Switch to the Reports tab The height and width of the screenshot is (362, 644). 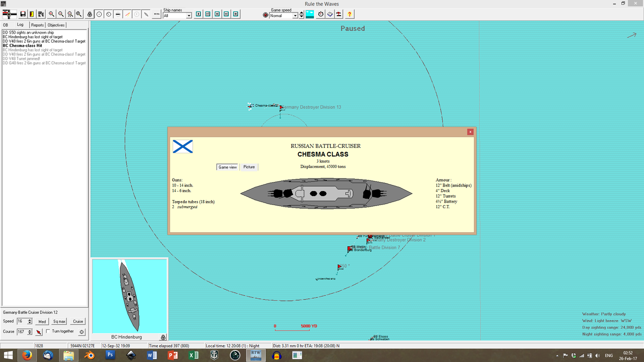(x=37, y=25)
